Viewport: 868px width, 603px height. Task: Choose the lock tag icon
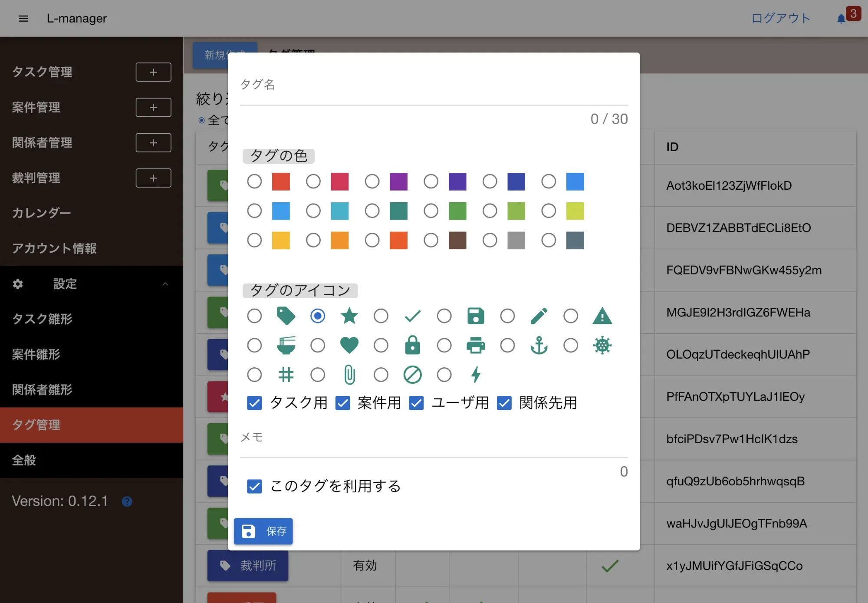point(381,346)
